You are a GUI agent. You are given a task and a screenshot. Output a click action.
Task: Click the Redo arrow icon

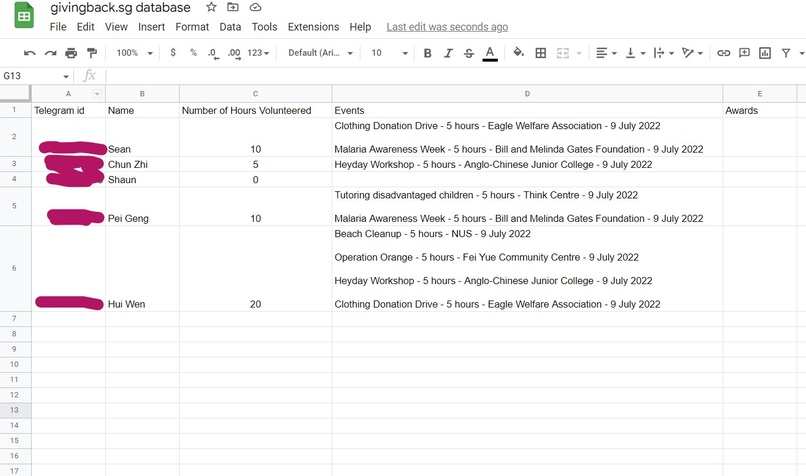coord(50,53)
